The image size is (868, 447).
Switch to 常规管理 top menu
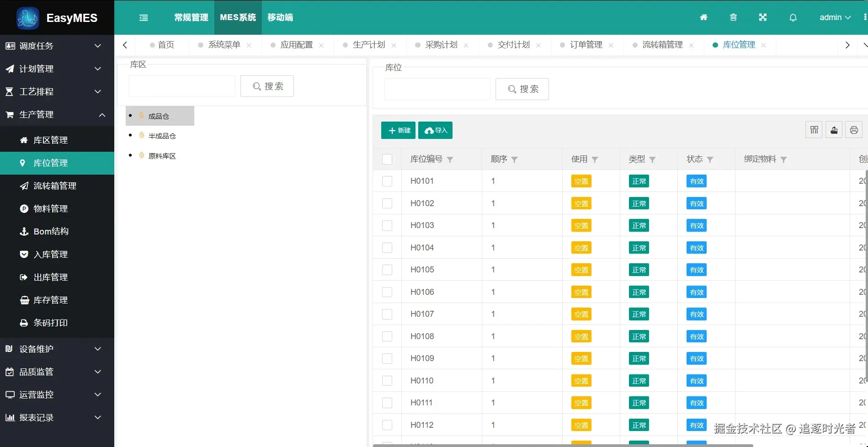pos(191,17)
